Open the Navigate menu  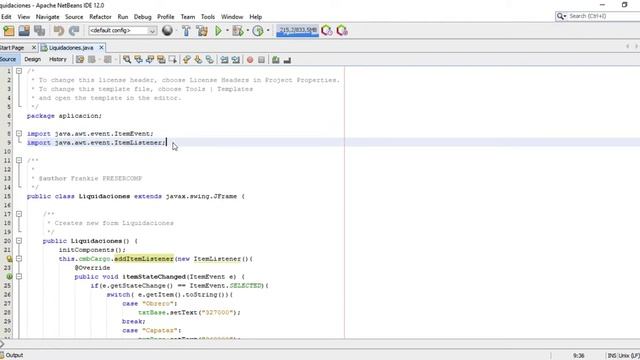point(47,17)
